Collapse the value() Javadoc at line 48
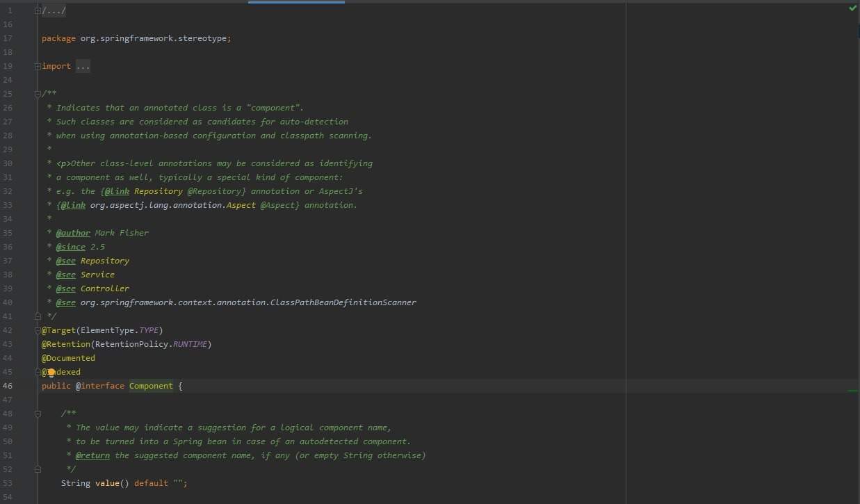The width and height of the screenshot is (860, 504). click(x=37, y=414)
